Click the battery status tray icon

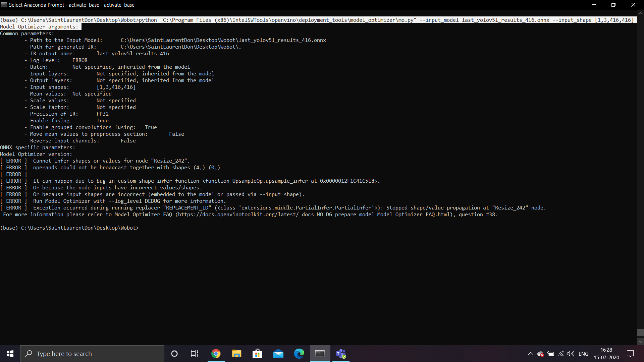[551, 354]
